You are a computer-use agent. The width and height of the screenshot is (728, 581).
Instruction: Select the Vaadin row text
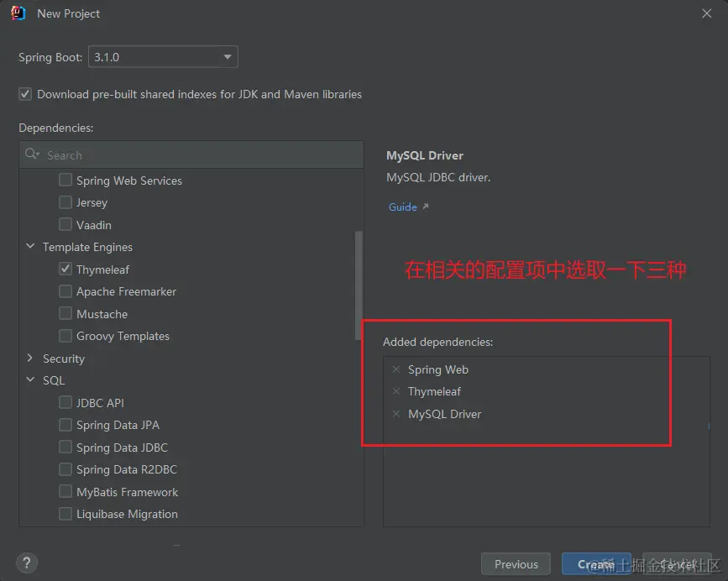[94, 225]
